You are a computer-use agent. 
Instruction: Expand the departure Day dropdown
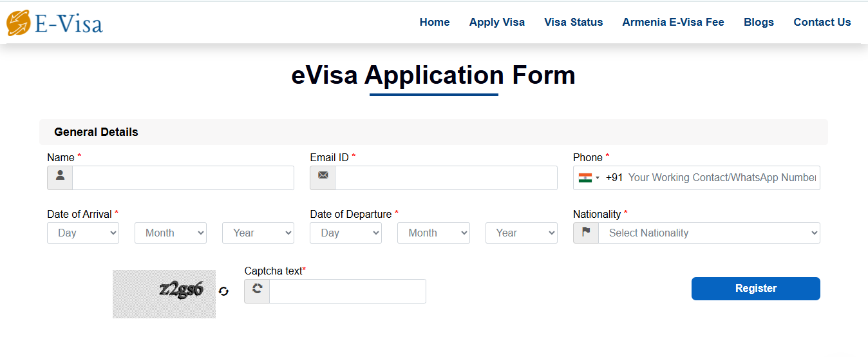346,233
